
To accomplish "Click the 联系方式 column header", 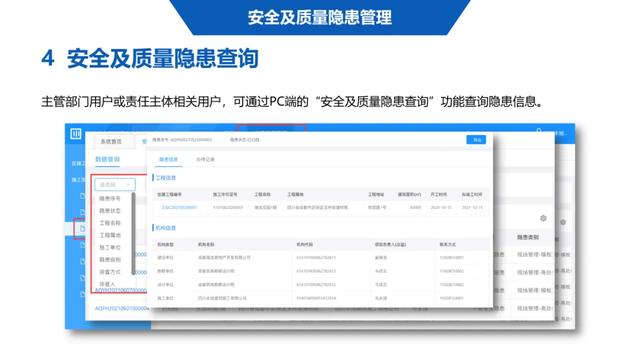I will [448, 244].
